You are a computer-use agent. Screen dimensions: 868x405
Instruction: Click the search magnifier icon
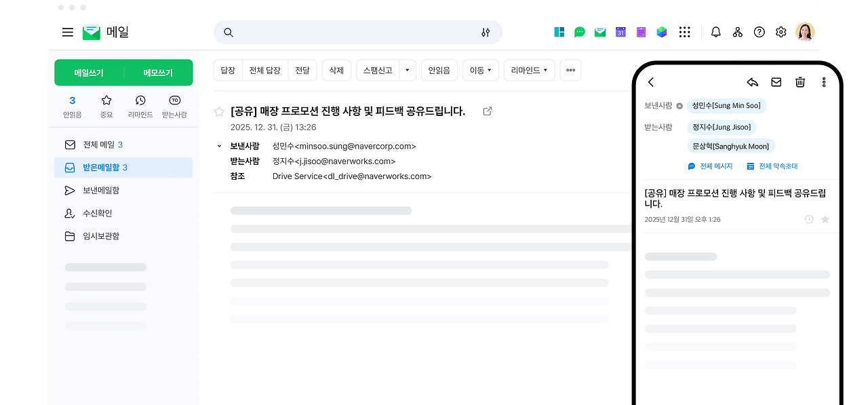229,33
